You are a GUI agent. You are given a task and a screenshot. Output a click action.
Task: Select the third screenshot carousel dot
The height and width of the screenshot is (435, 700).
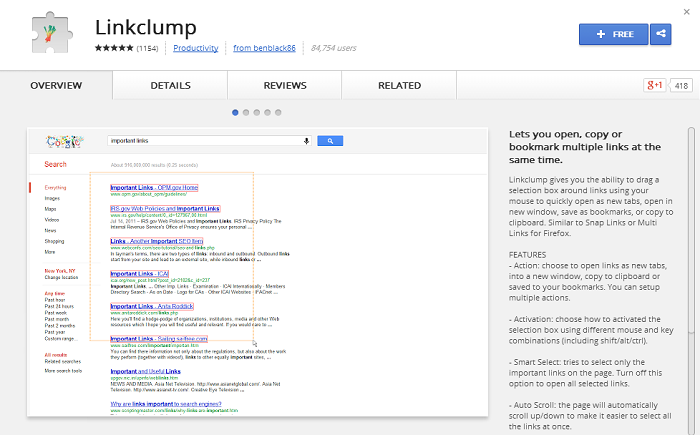pos(257,113)
